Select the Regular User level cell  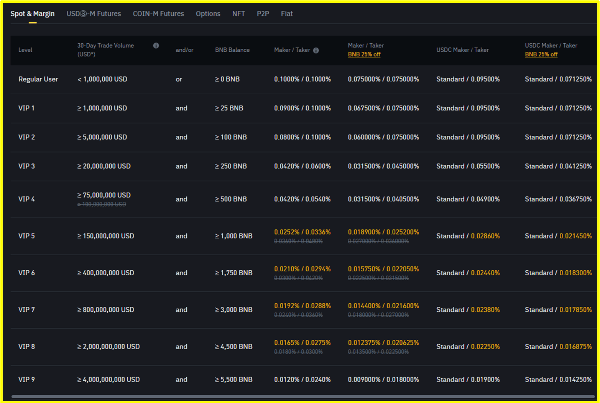point(38,79)
